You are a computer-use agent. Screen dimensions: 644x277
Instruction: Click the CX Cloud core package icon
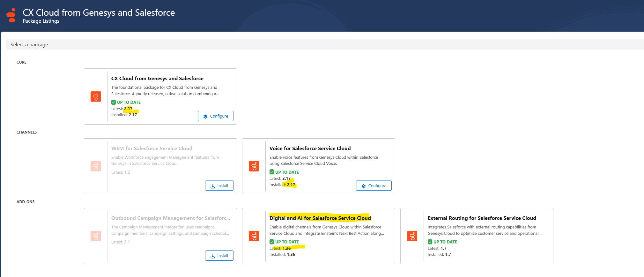(96, 96)
